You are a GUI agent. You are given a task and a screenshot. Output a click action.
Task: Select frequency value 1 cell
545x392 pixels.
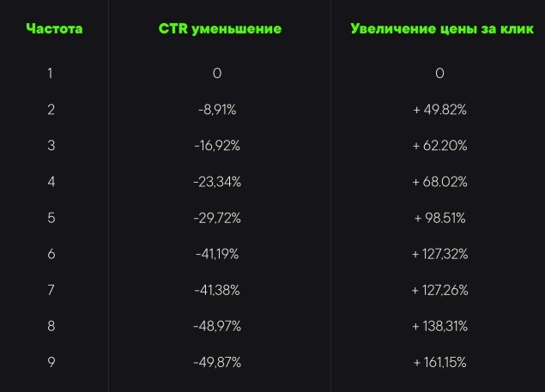click(51, 73)
